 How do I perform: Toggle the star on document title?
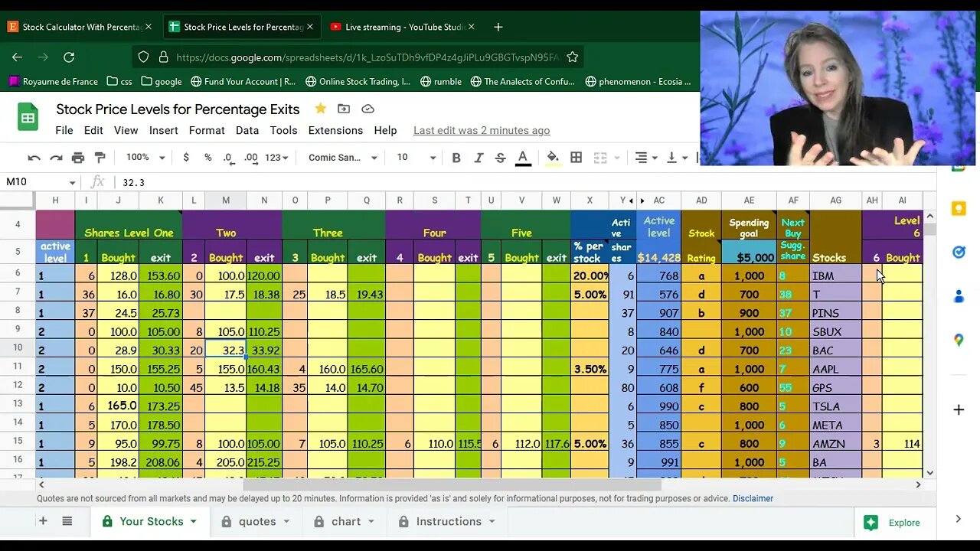coord(320,109)
